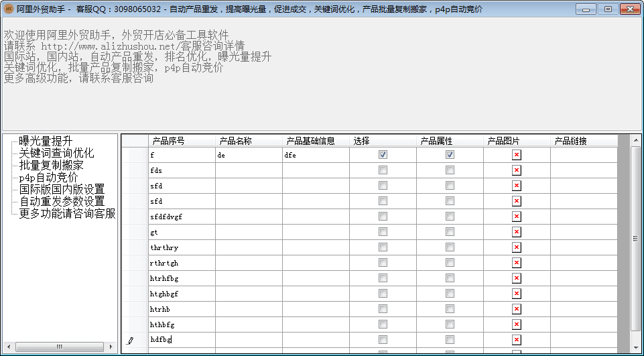The height and width of the screenshot is (356, 644).
Task: Click the product image icon for 'thrthry' row
Action: tap(517, 247)
